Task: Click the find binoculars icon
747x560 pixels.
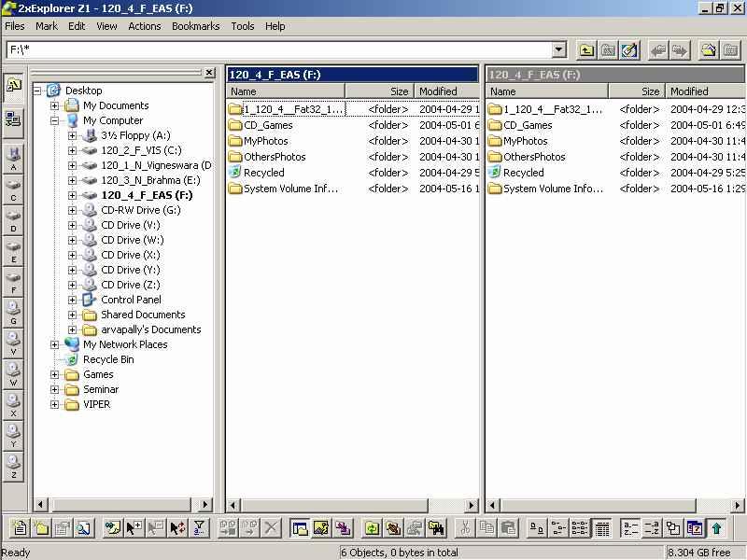Action: click(x=435, y=528)
